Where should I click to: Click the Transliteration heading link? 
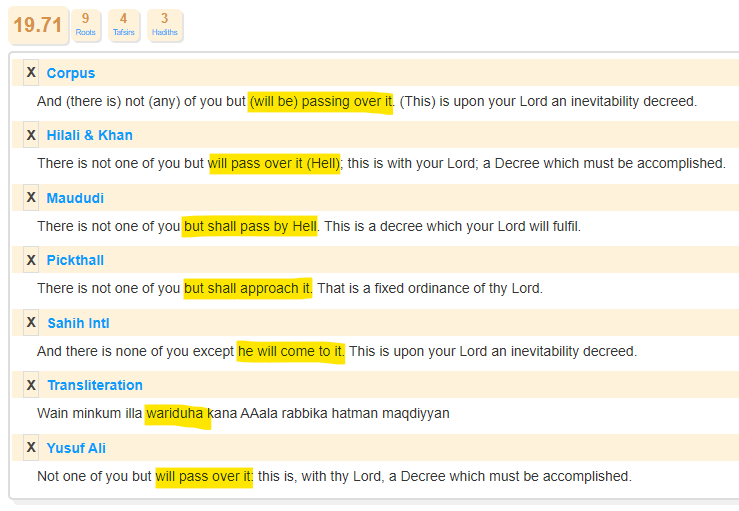[x=94, y=385]
